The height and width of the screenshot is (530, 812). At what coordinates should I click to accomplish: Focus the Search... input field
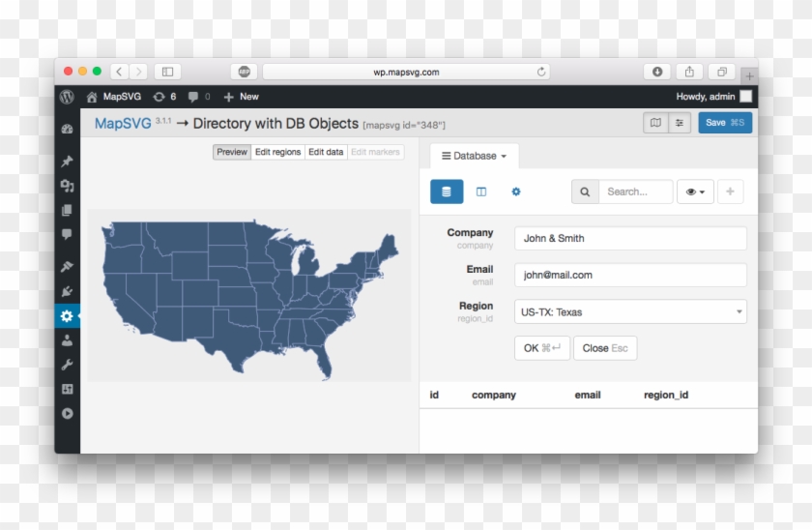(636, 191)
